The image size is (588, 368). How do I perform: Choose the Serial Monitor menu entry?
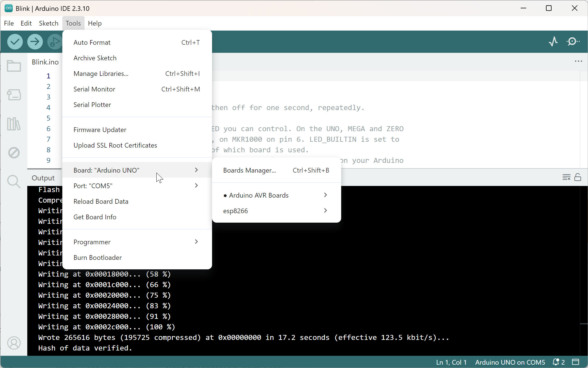pyautogui.click(x=137, y=89)
